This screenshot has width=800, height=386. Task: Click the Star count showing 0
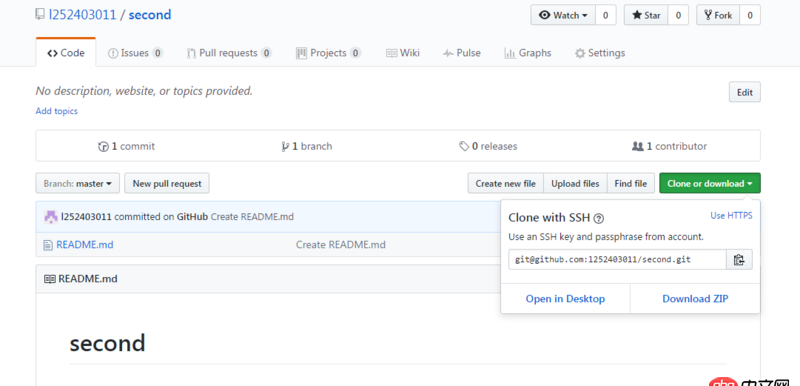point(678,15)
